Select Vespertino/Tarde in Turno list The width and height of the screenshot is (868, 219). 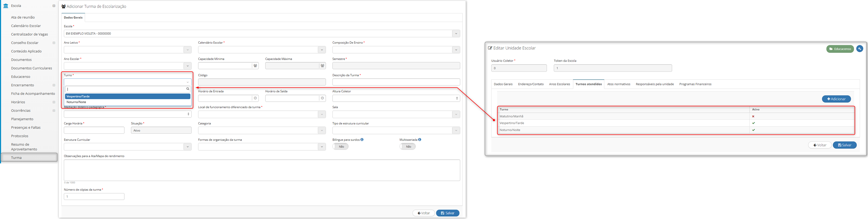pos(128,96)
